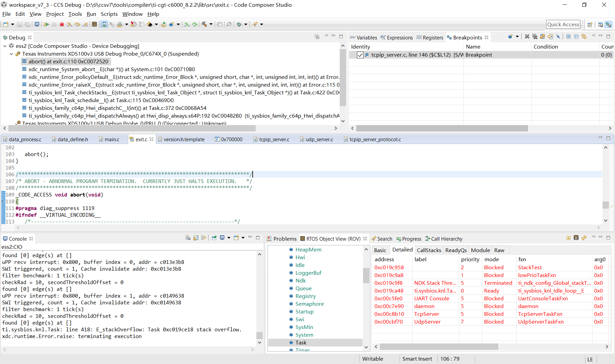Click Assembly Step Into green icon
This screenshot has width=615, height=364.
pos(187,24)
